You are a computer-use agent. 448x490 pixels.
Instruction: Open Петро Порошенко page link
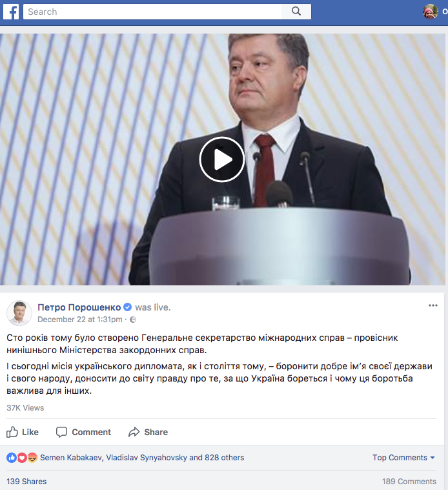point(79,307)
